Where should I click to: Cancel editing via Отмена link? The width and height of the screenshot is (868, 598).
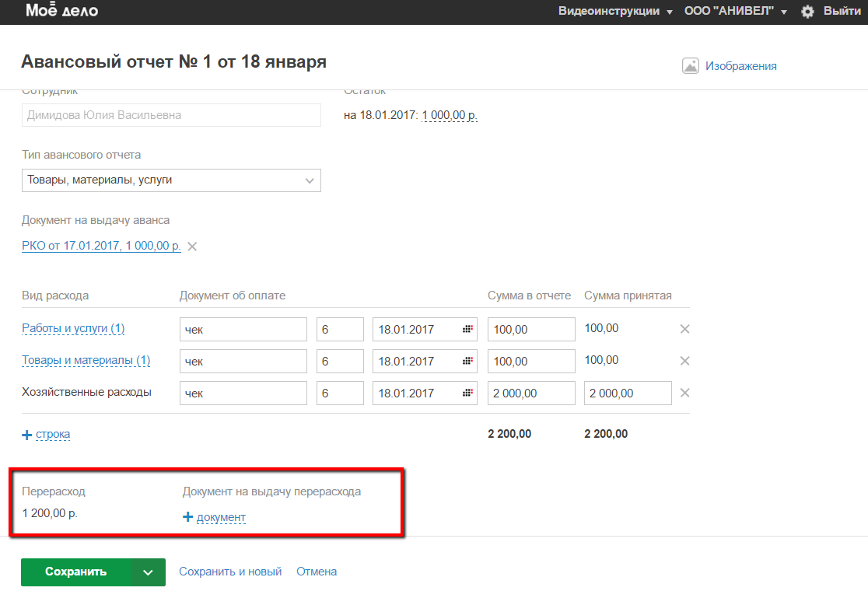[x=317, y=572]
